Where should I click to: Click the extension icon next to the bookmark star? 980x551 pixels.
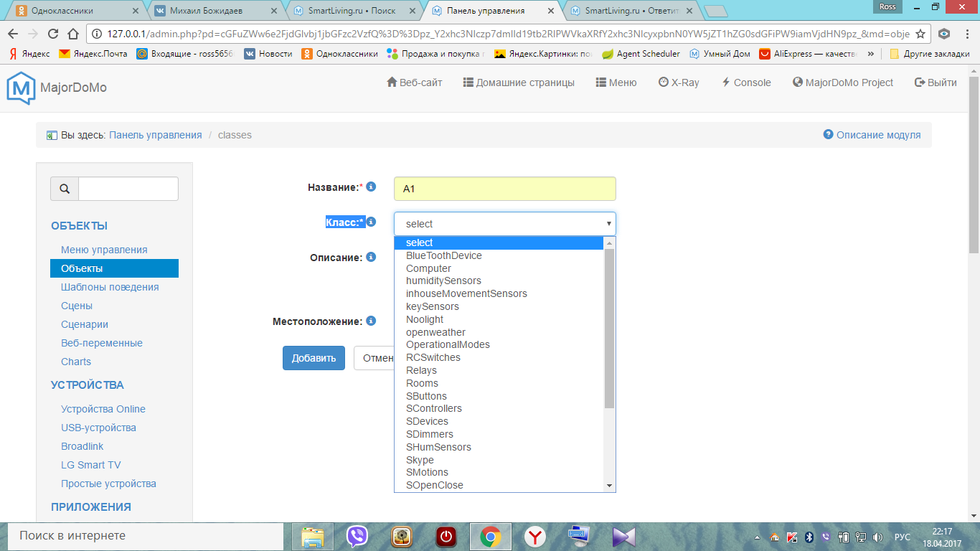click(945, 34)
